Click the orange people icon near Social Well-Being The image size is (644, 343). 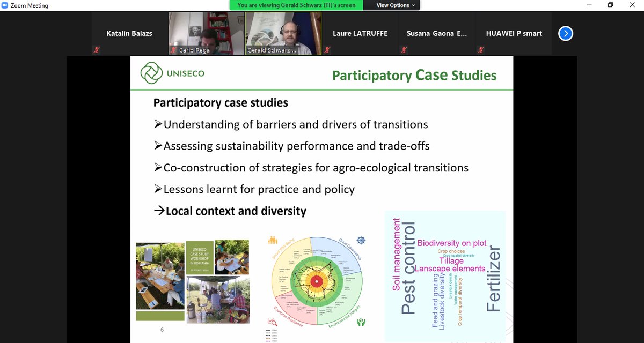pos(274,241)
